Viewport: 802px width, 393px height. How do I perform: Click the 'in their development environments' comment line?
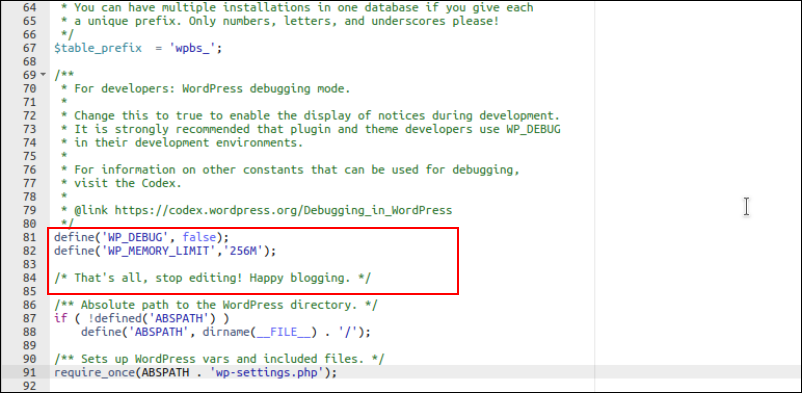coord(182,143)
